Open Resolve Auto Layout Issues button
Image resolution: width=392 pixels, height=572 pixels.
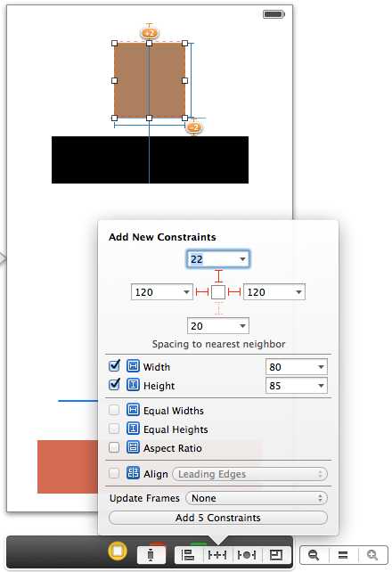(x=247, y=555)
